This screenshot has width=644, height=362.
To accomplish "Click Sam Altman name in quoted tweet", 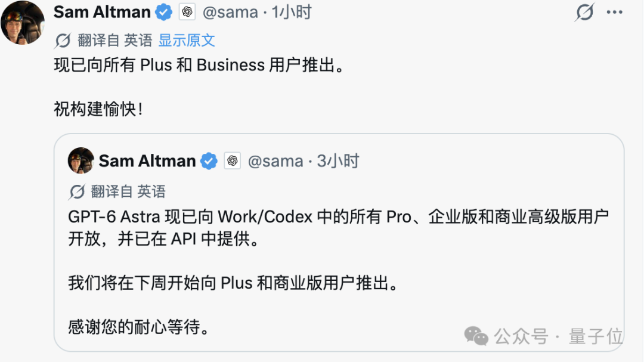I will click(147, 161).
